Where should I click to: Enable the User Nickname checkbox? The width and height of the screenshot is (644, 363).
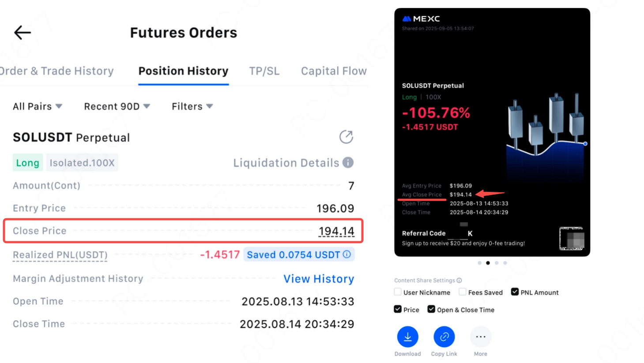[x=398, y=292]
